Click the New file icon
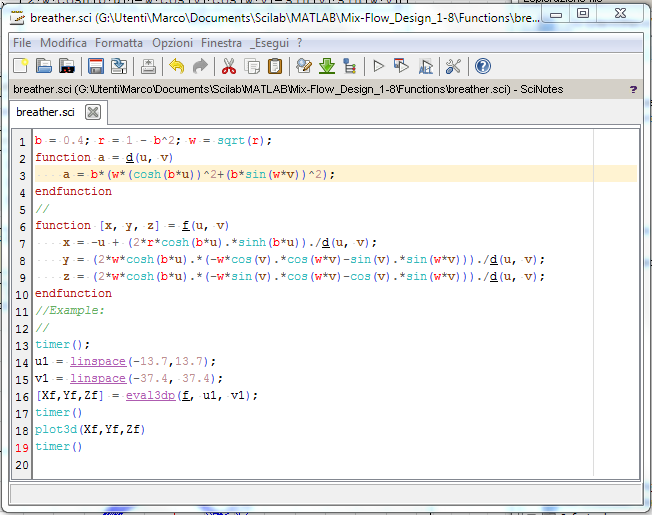The width and height of the screenshot is (652, 515). (x=20, y=66)
